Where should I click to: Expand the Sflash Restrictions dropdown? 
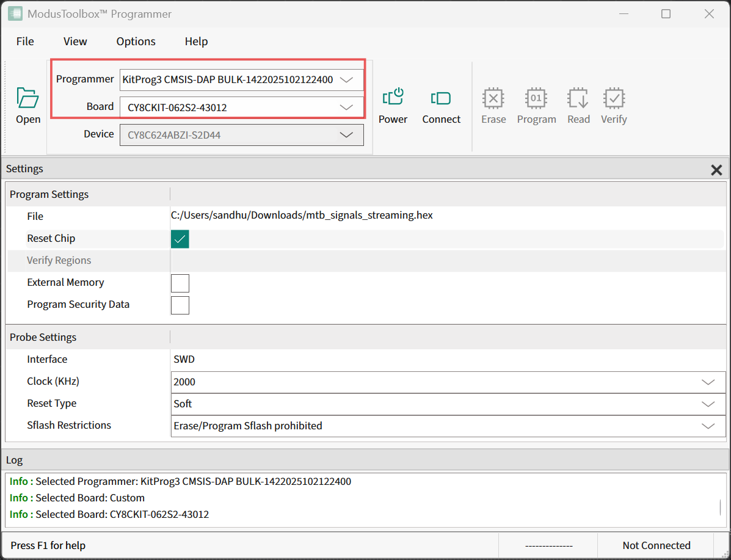coord(708,426)
